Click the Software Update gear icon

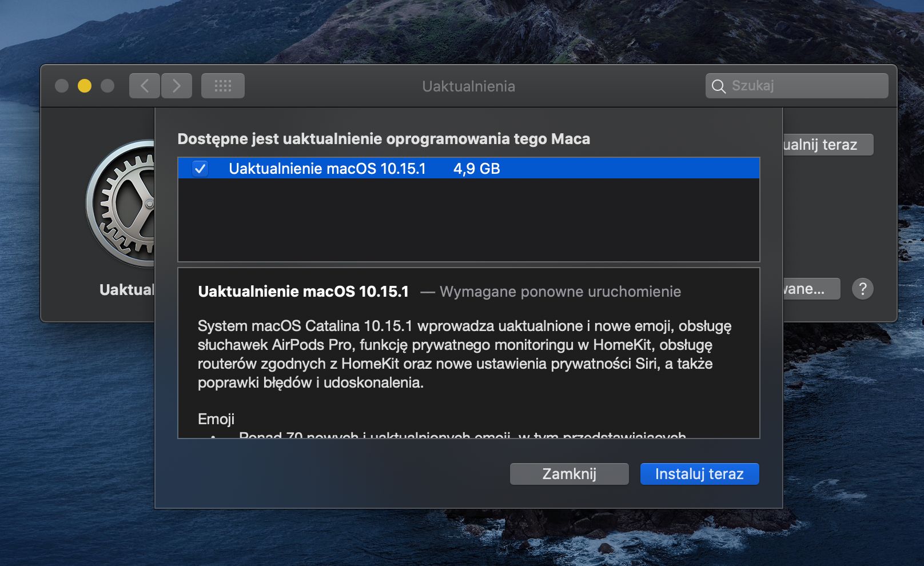pos(121,204)
